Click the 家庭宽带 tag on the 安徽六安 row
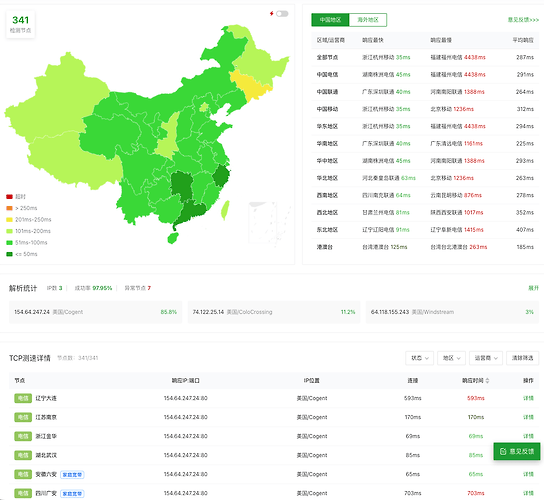Screen dimensions: 544x500 tap(72, 474)
